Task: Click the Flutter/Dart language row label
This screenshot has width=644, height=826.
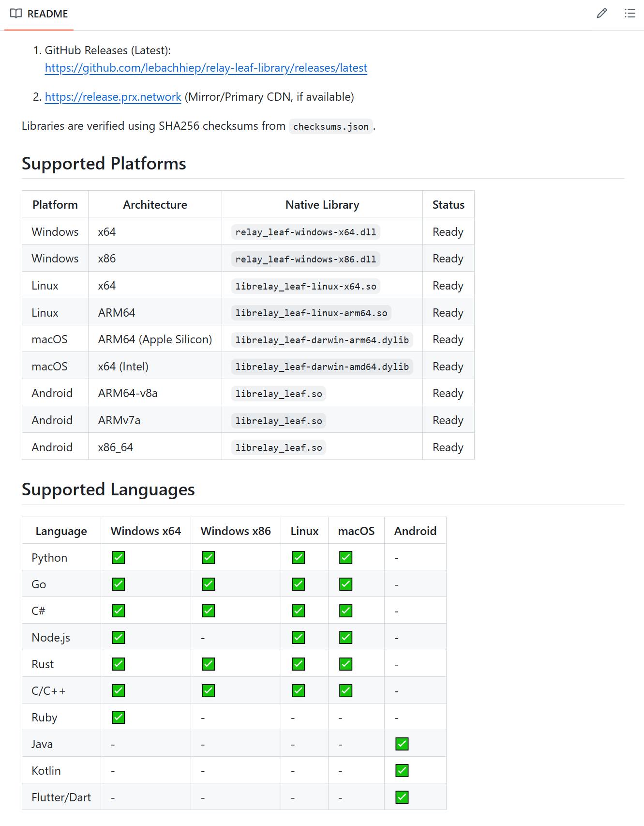Action: (x=61, y=797)
